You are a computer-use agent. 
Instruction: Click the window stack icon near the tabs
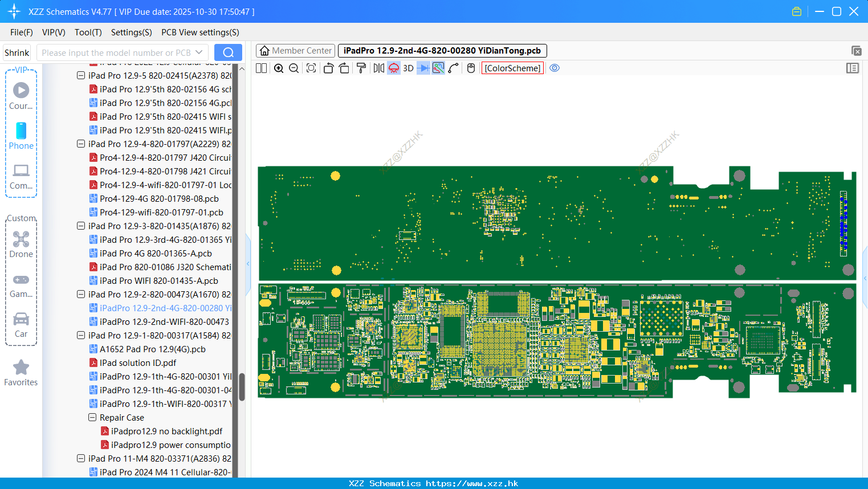point(856,51)
